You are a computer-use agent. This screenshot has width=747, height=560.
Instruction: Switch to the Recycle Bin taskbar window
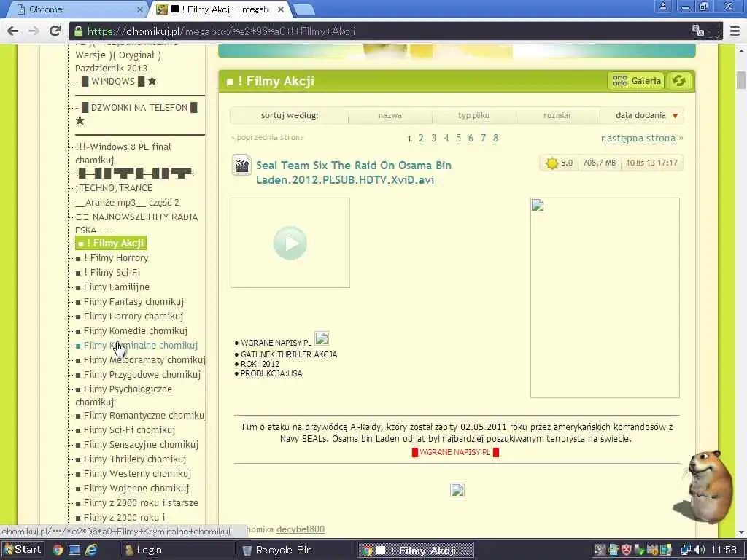[296, 550]
